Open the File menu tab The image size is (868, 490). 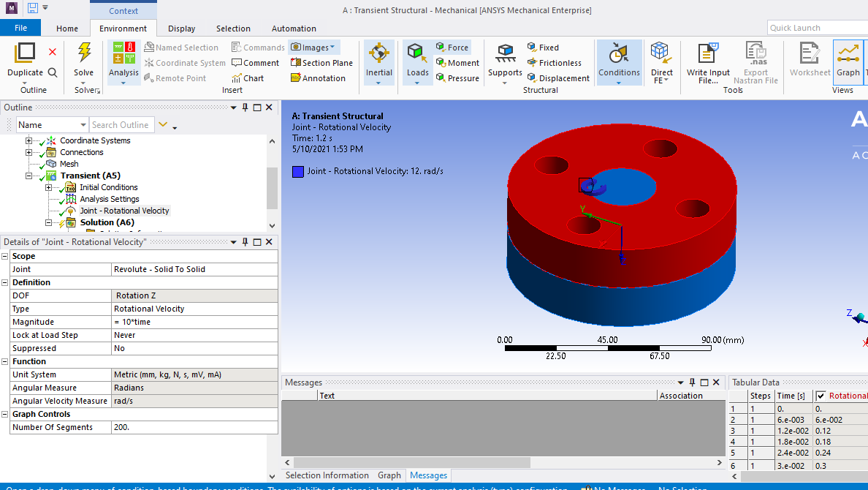point(20,28)
